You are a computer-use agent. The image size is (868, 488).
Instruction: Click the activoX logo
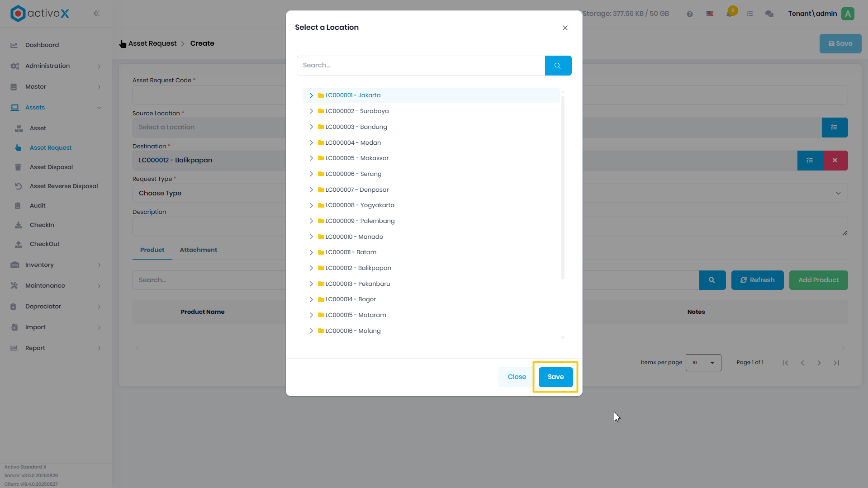(40, 14)
